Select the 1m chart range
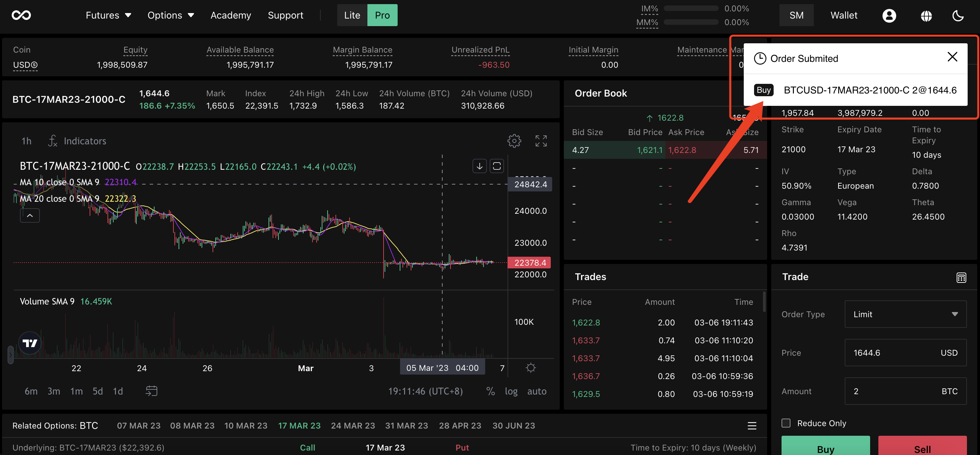This screenshot has height=455, width=980. click(76, 391)
